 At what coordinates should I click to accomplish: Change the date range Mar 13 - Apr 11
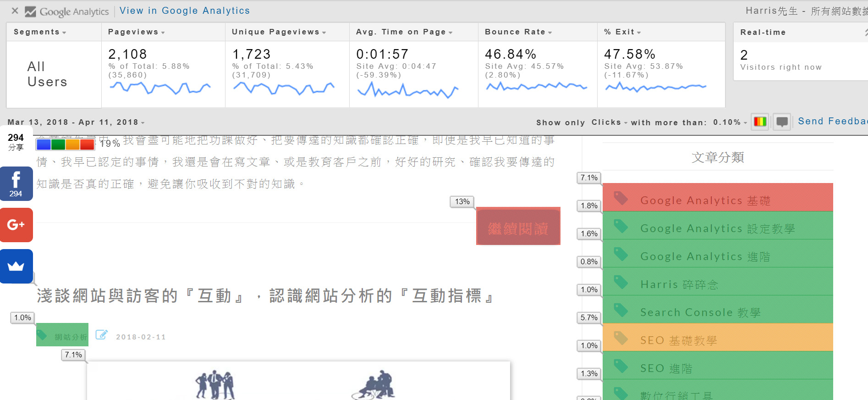[x=76, y=122]
